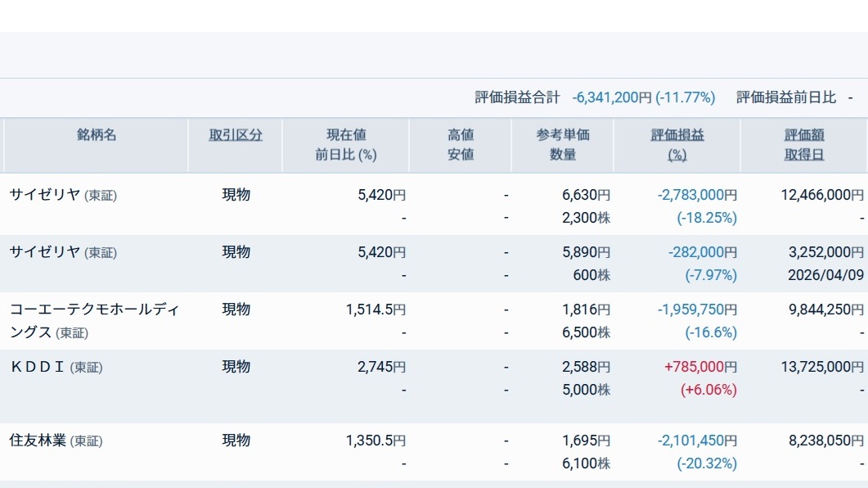Click the 5,890円 reference unit price

587,252
